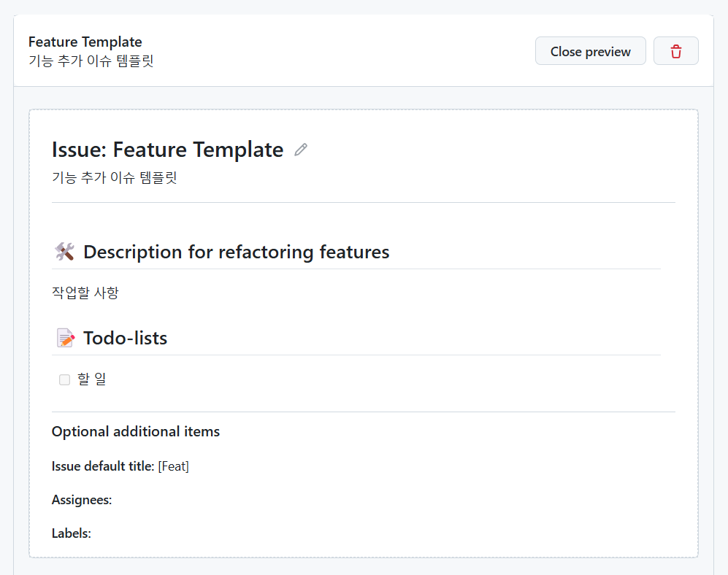Click the 할 일 todo item label

tap(92, 379)
